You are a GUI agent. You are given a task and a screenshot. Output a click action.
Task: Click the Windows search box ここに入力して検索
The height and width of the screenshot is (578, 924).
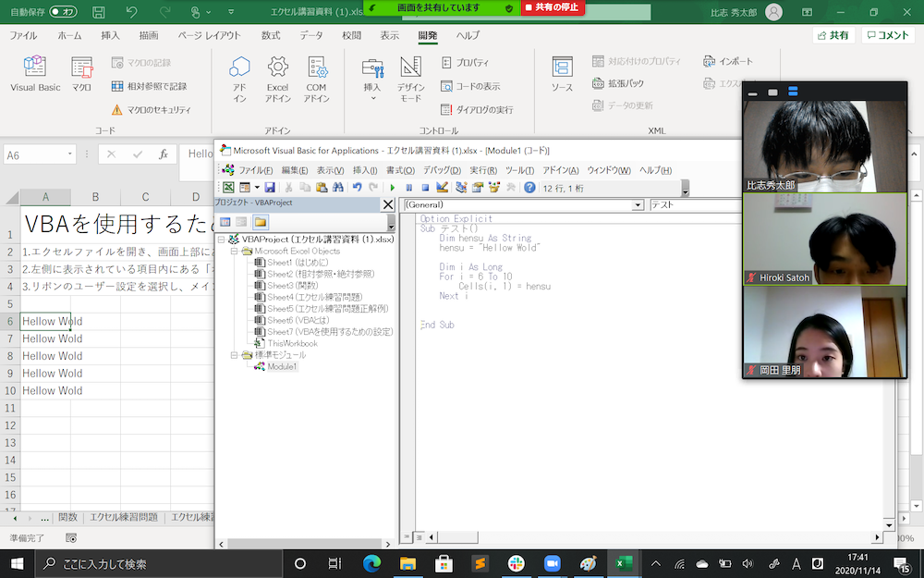pyautogui.click(x=159, y=564)
